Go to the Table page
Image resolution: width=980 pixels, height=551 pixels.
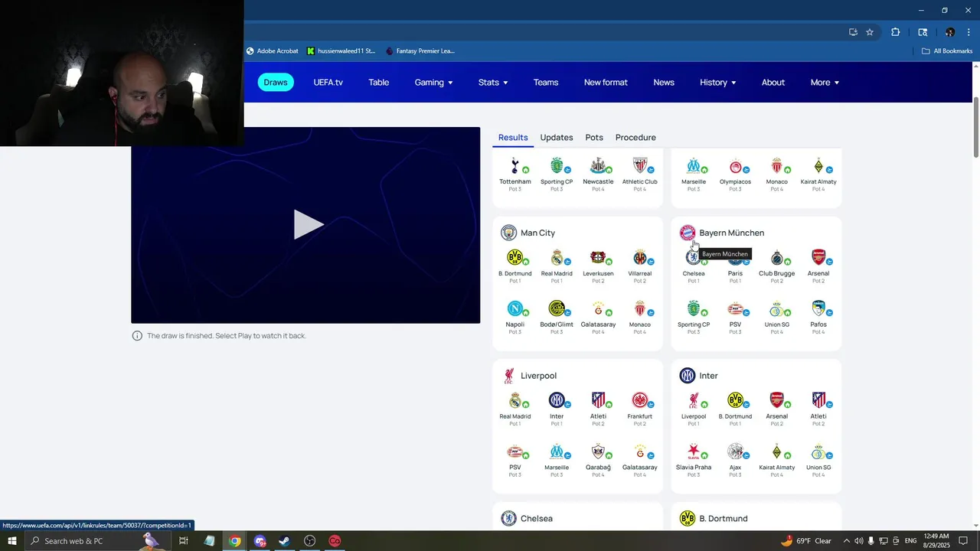379,83
